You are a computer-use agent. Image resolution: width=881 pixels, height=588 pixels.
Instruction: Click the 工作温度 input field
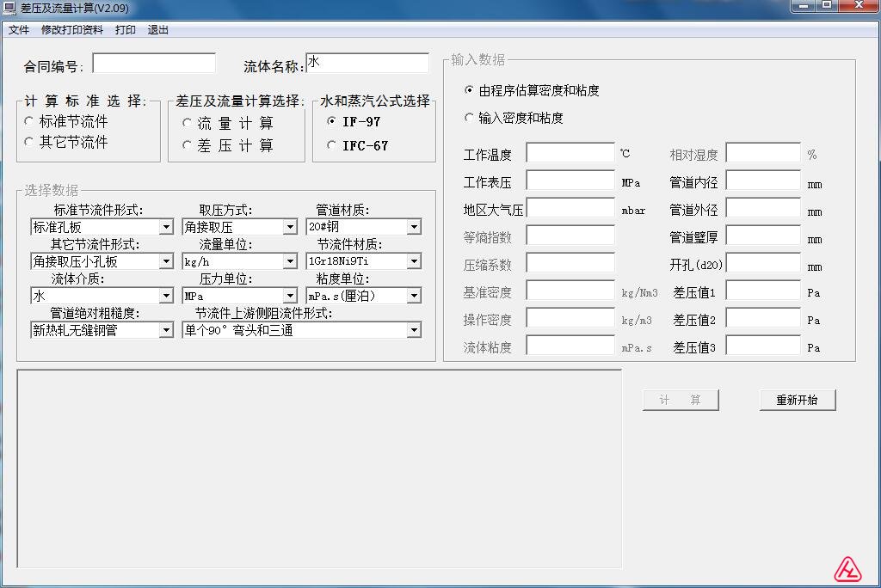(570, 153)
